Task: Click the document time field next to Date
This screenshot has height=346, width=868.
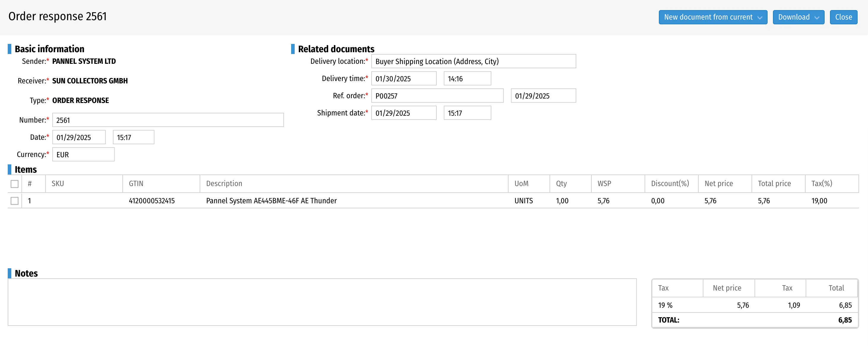Action: pos(133,137)
